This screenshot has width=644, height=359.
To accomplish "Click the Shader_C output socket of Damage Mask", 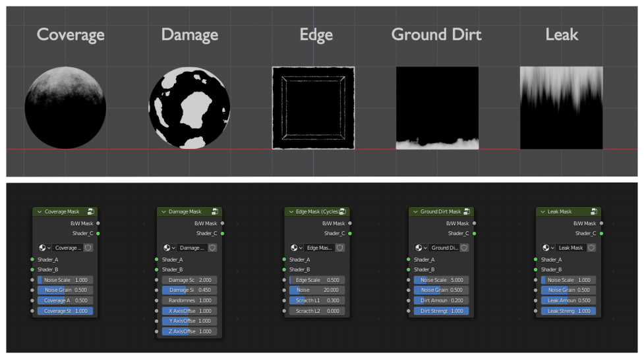I will (222, 233).
